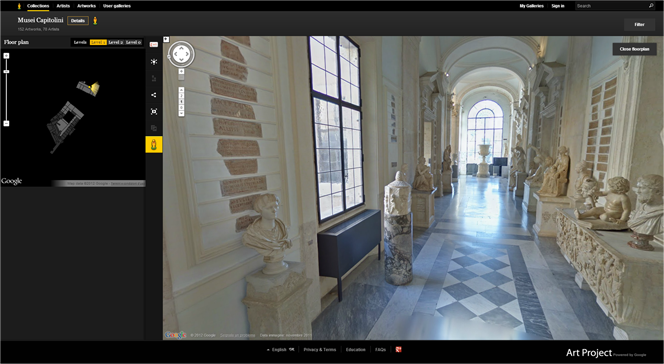Collapse the Street View controls arrow

coord(166,39)
